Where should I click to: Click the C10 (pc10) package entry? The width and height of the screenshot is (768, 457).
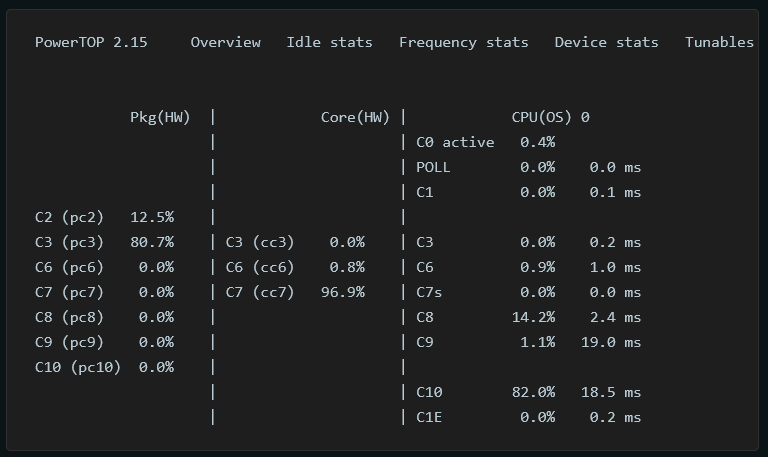pyautogui.click(x=104, y=367)
